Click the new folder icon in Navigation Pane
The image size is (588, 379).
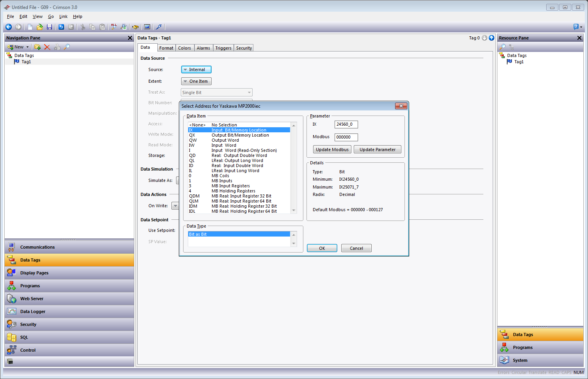(37, 47)
